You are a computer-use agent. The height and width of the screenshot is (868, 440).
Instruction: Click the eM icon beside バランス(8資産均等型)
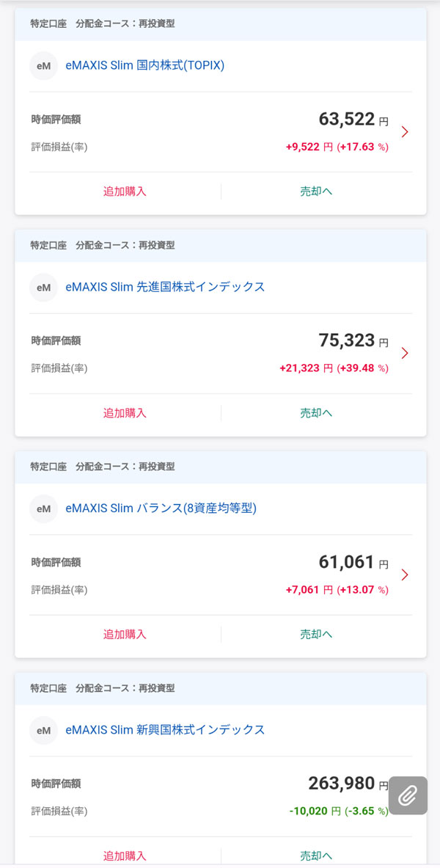click(43, 509)
